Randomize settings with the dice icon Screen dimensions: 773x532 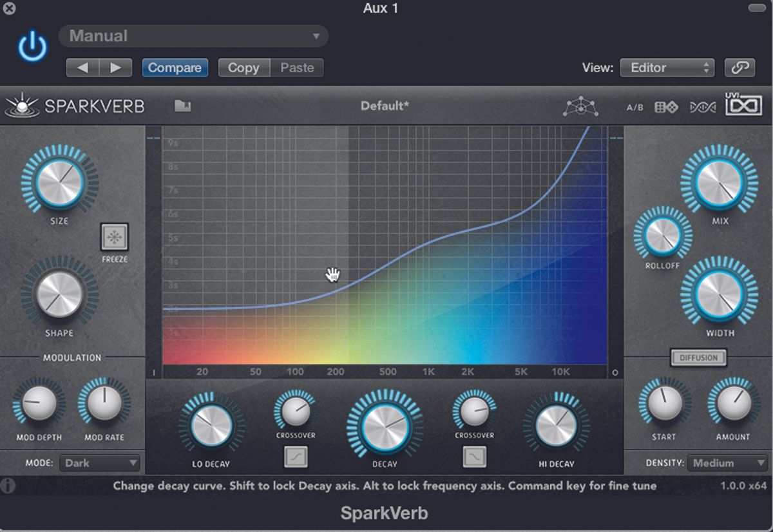click(667, 107)
